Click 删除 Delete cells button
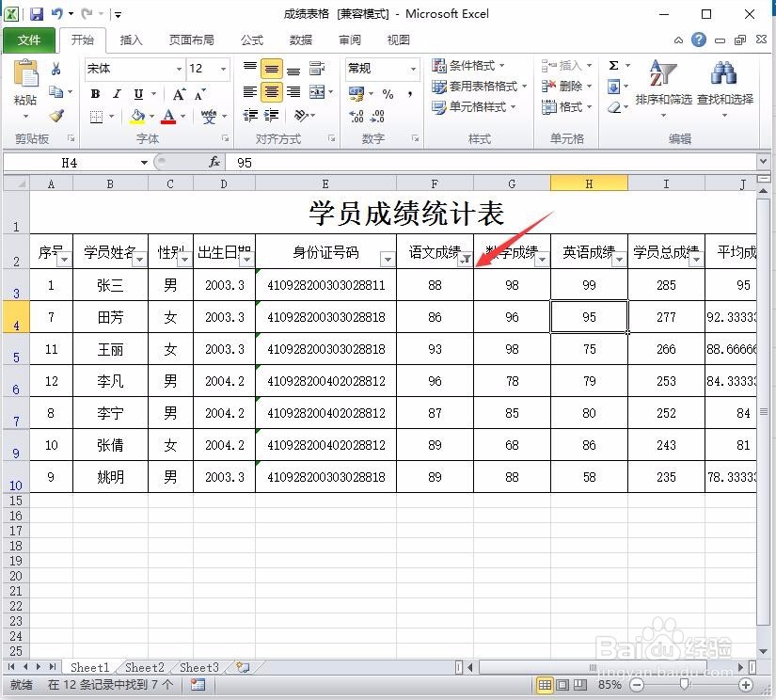Viewport: 776px width, 700px height. tap(566, 87)
